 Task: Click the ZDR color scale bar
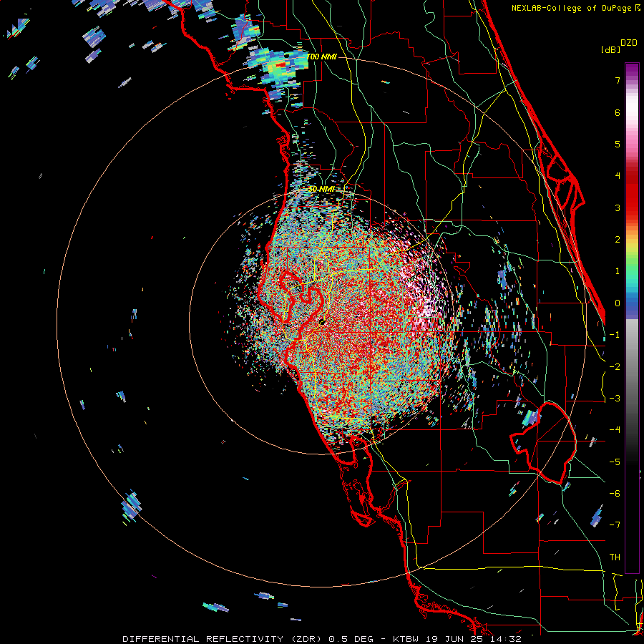(x=632, y=318)
